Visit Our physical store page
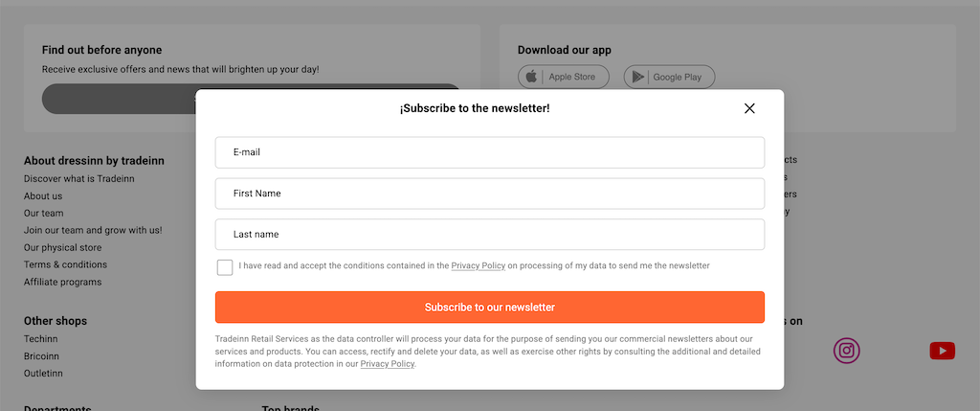980x411 pixels. 62,248
